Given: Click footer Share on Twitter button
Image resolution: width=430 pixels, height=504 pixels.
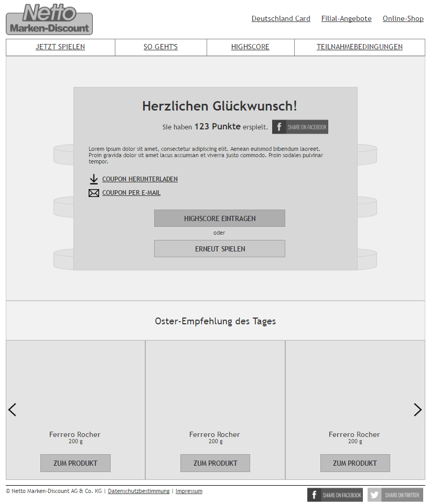Looking at the screenshot, I should [x=395, y=495].
